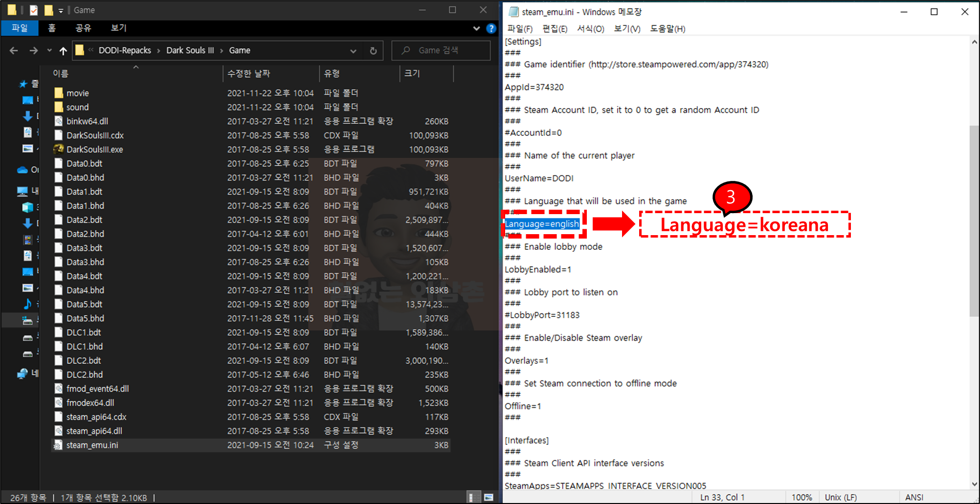
Task: Click the DarkSoulsIII.exe application icon
Action: coord(59,149)
